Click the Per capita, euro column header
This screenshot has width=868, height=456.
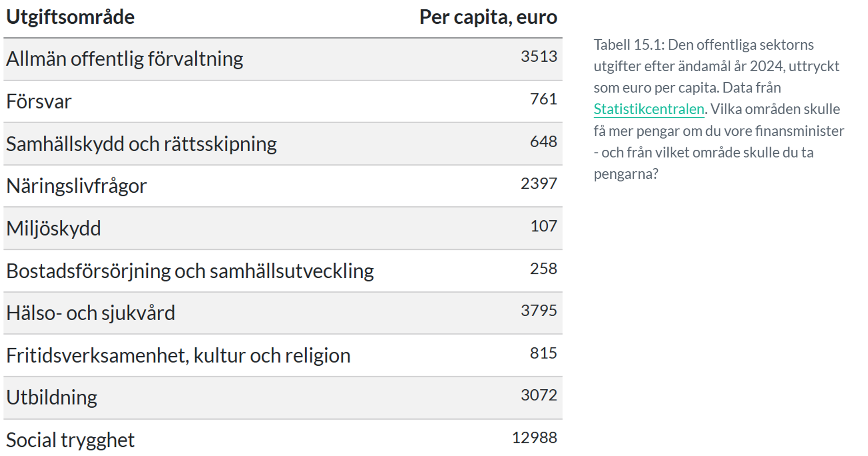488,17
